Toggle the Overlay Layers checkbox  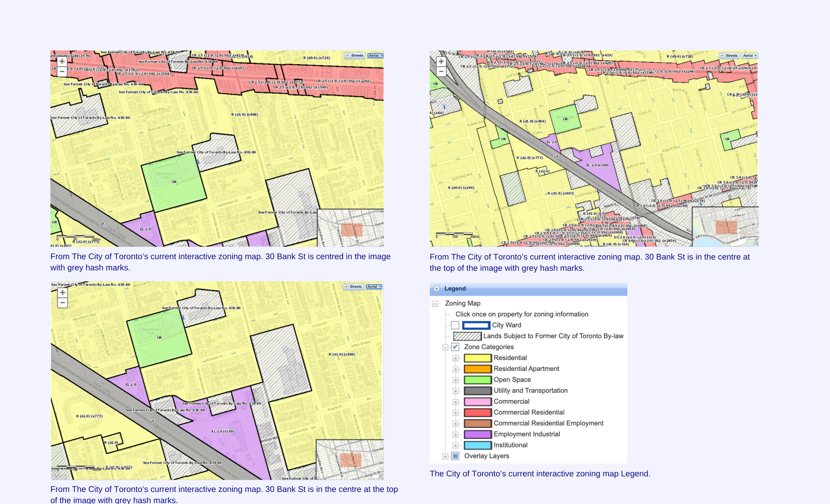455,456
